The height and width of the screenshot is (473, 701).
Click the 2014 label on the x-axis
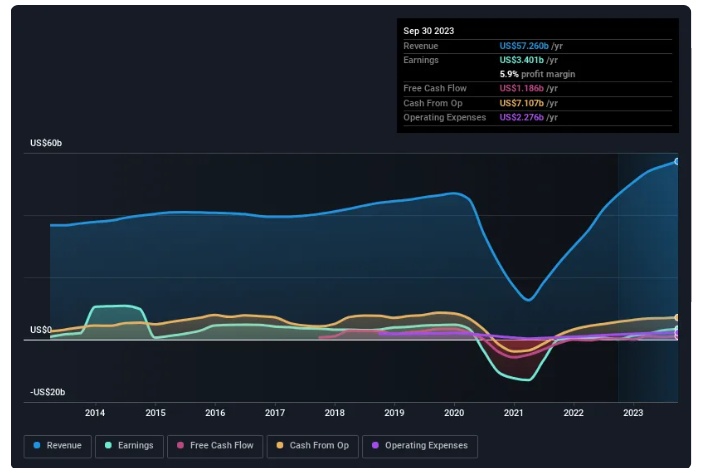[95, 412]
